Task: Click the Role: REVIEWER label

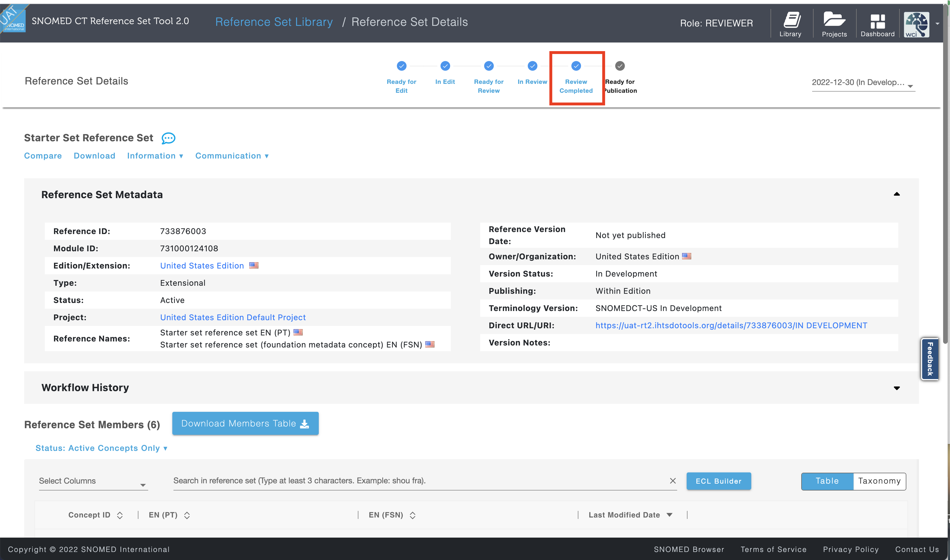Action: 716,23
